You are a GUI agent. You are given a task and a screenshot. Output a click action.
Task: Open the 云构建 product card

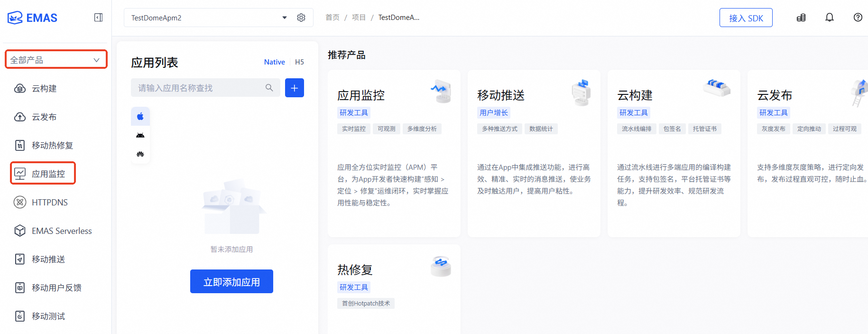coord(674,154)
